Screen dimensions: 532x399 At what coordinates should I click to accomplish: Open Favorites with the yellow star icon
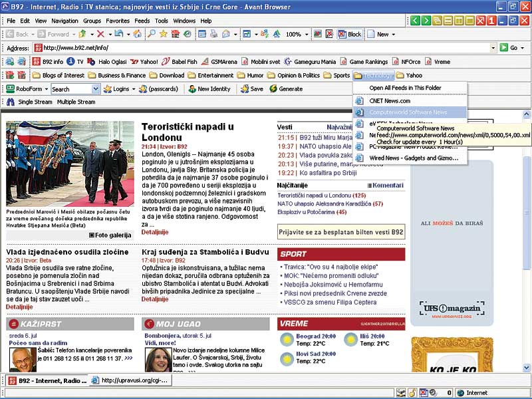164,34
